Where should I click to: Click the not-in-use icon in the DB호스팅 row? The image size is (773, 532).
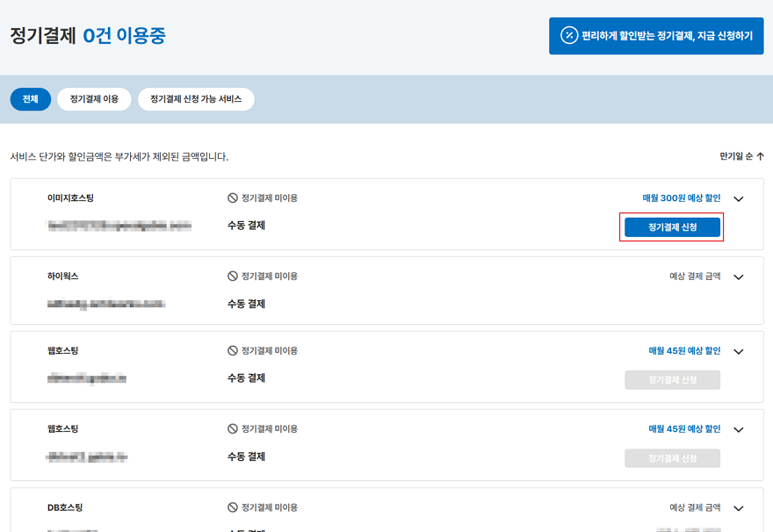(x=233, y=507)
